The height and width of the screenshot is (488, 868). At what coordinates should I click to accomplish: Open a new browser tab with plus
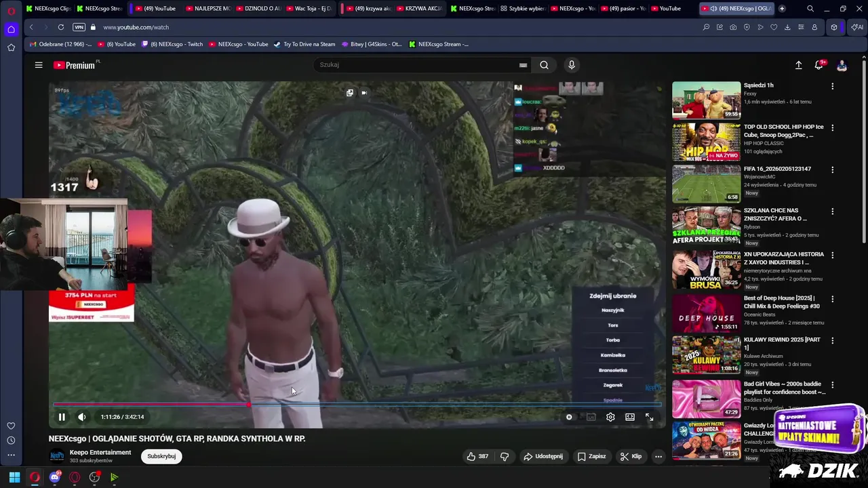[x=782, y=9]
